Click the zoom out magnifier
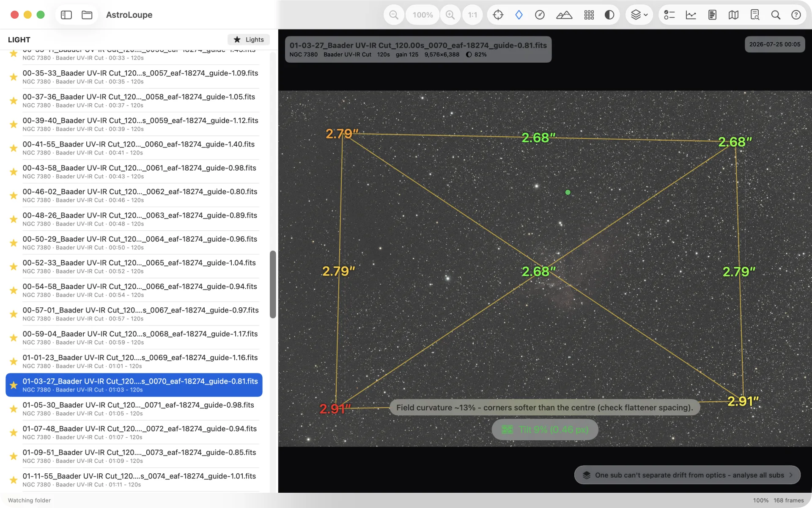The width and height of the screenshot is (812, 508). pyautogui.click(x=394, y=15)
